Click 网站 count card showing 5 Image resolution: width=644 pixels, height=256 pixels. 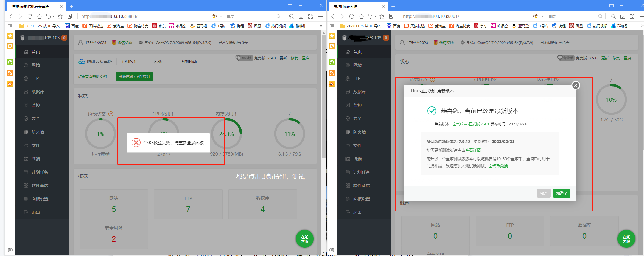(114, 204)
